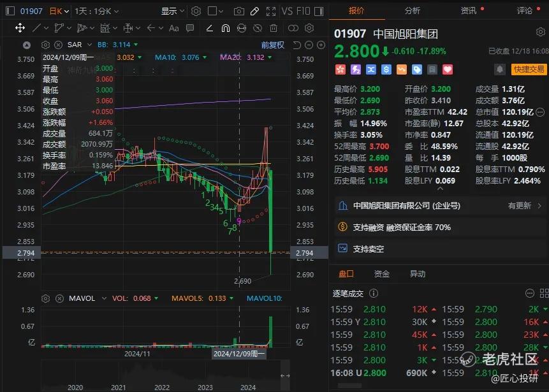Click the Hong Kong flag market icon
The width and height of the screenshot is (549, 392).
[x=340, y=69]
